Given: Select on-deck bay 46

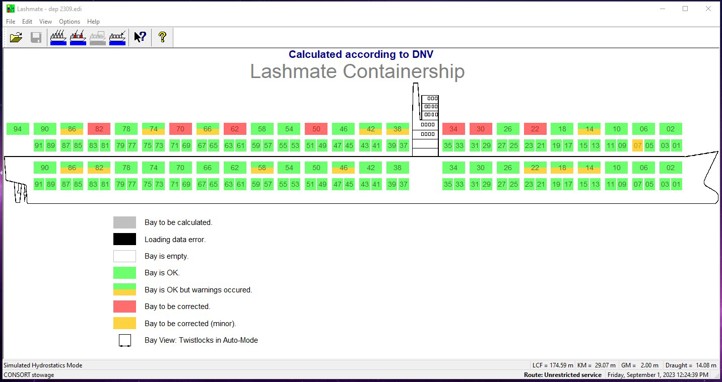Looking at the screenshot, I should point(344,129).
